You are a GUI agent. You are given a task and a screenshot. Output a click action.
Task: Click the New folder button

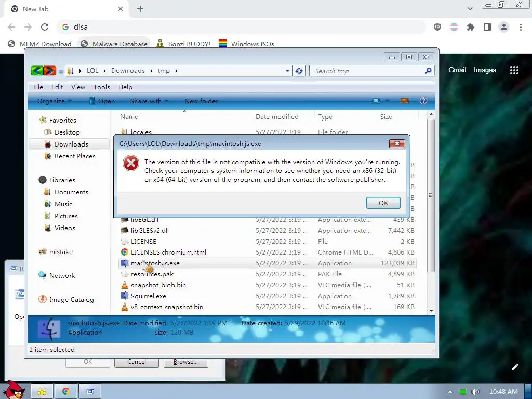point(201,101)
